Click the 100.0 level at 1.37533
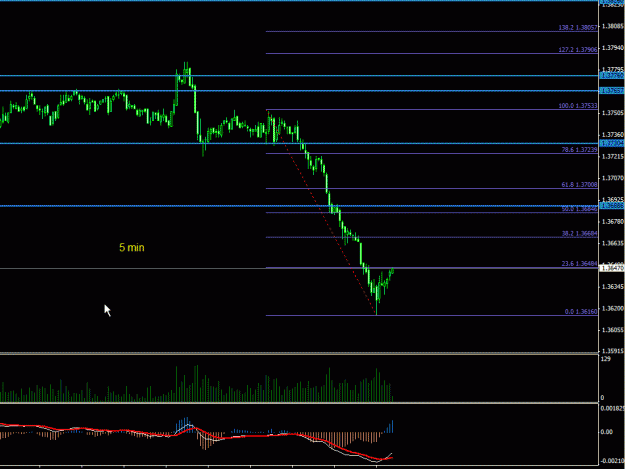 [578, 106]
